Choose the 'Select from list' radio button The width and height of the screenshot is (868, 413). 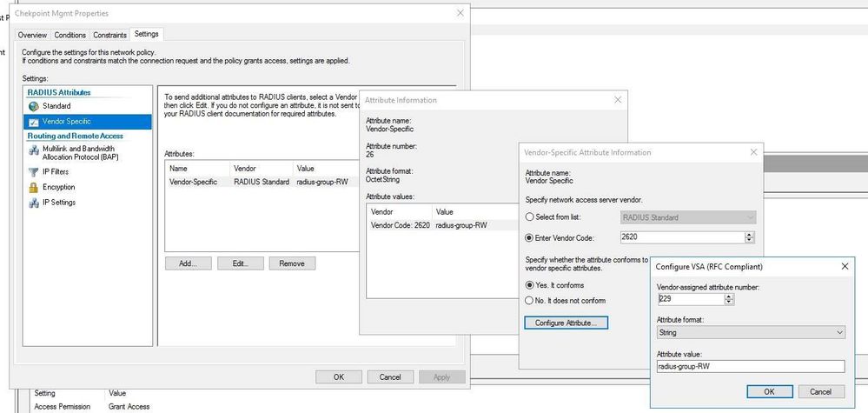click(x=531, y=217)
